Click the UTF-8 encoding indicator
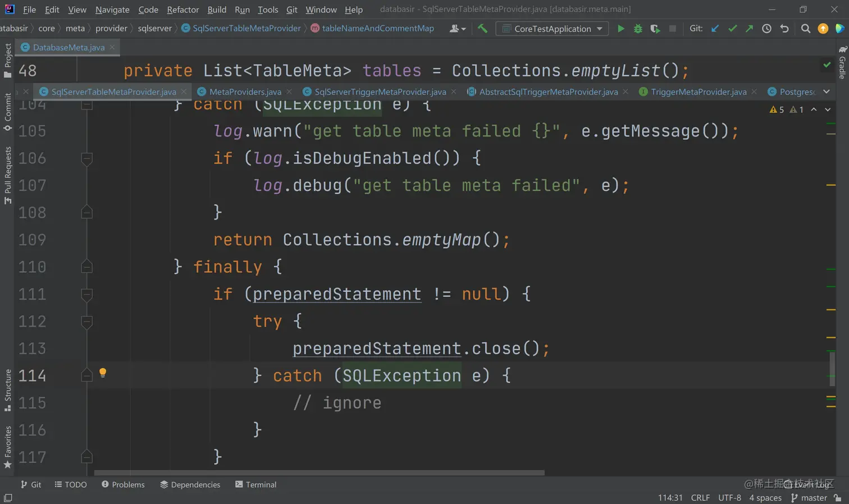Image resolution: width=849 pixels, height=504 pixels. [729, 498]
